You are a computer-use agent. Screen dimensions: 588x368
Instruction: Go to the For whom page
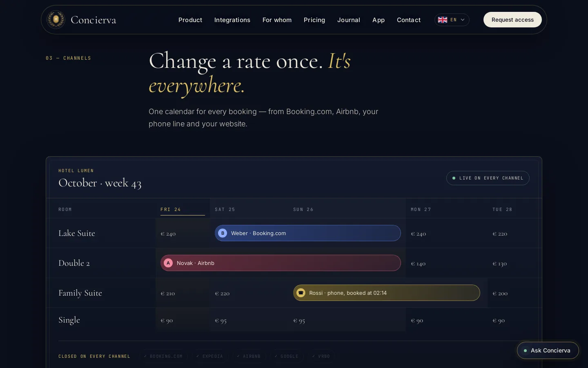click(277, 20)
